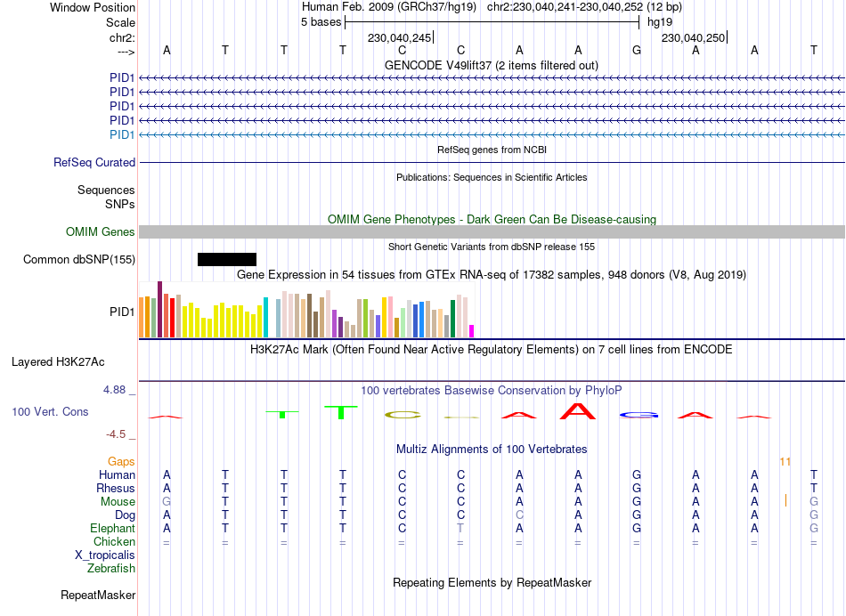Click the blue G conservation logo

pyautogui.click(x=639, y=415)
